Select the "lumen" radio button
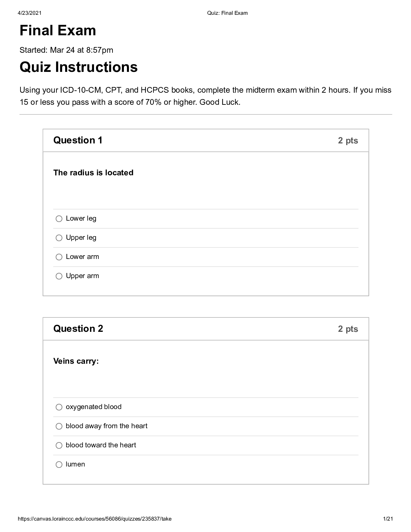This screenshot has height=532, width=411. coord(59,464)
